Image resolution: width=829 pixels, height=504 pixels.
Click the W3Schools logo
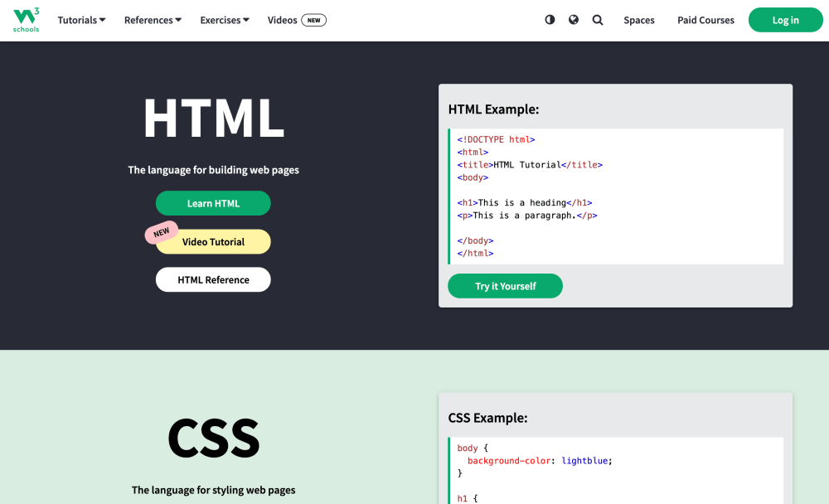pos(25,19)
